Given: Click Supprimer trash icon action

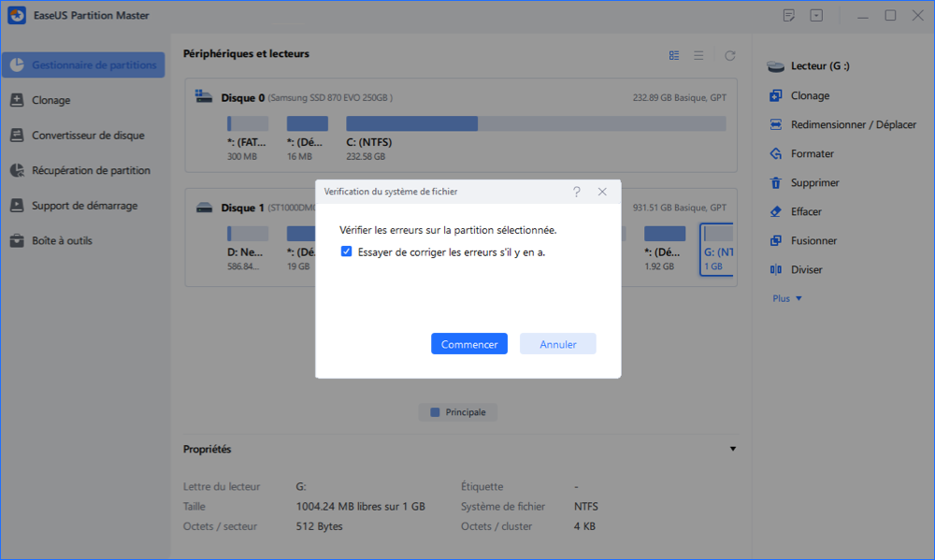Looking at the screenshot, I should [814, 182].
